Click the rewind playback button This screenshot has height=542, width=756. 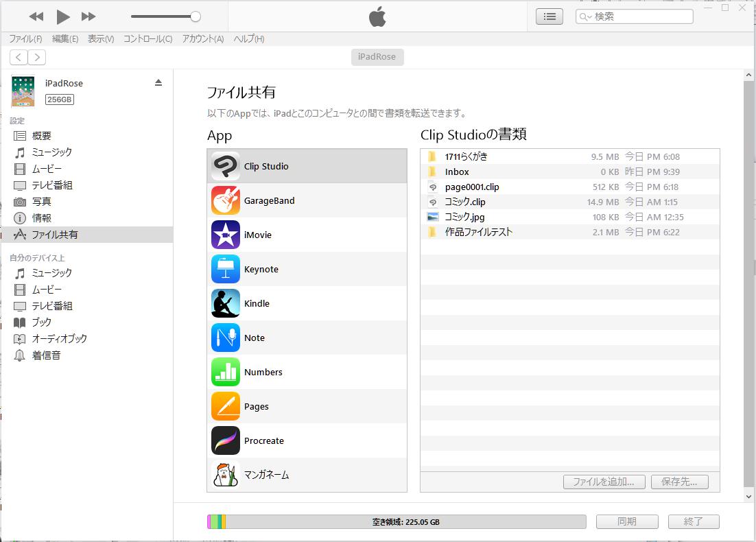pyautogui.click(x=36, y=17)
